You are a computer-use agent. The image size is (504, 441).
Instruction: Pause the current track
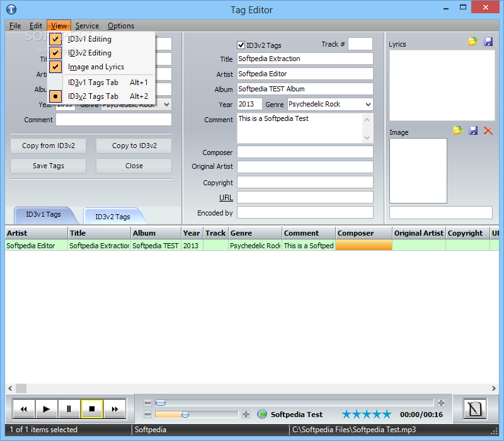69,409
